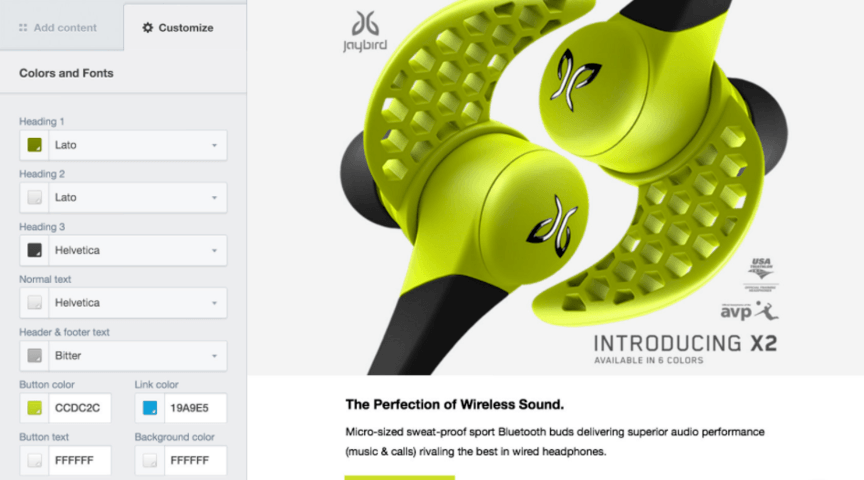Expand the Heading 3 Helvetica font dropdown

pos(138,250)
